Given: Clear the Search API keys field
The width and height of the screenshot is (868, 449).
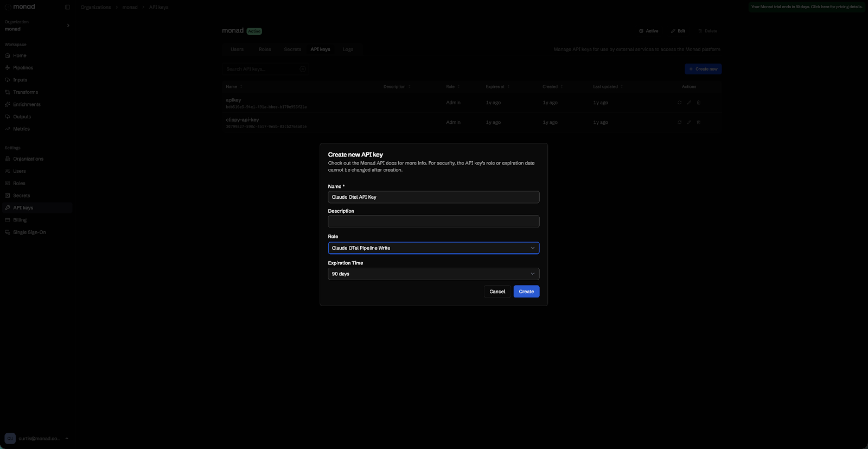Looking at the screenshot, I should point(303,69).
